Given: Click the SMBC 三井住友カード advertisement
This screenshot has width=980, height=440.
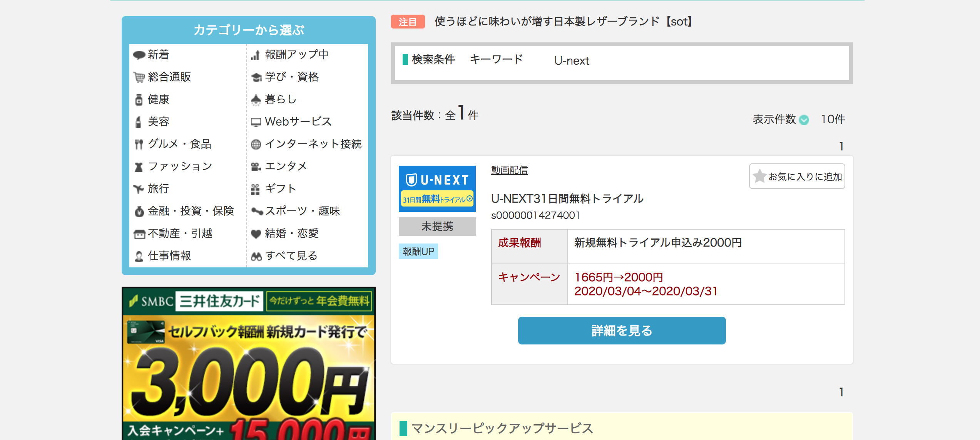Looking at the screenshot, I should coord(248,363).
